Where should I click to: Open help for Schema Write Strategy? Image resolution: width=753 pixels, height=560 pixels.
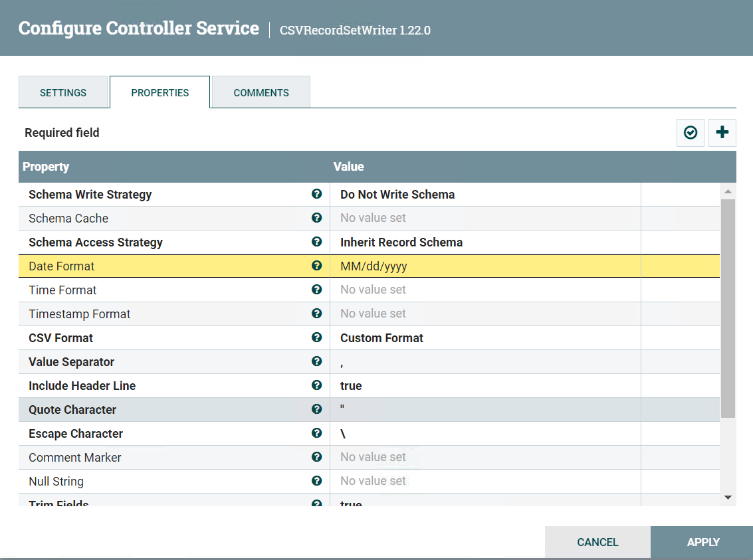pyautogui.click(x=317, y=194)
